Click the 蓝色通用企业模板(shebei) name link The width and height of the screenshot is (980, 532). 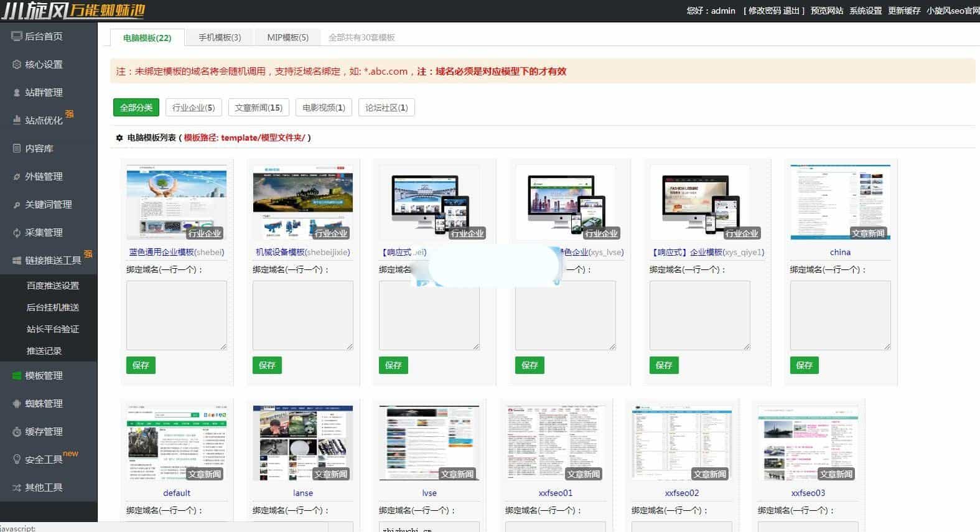[177, 252]
